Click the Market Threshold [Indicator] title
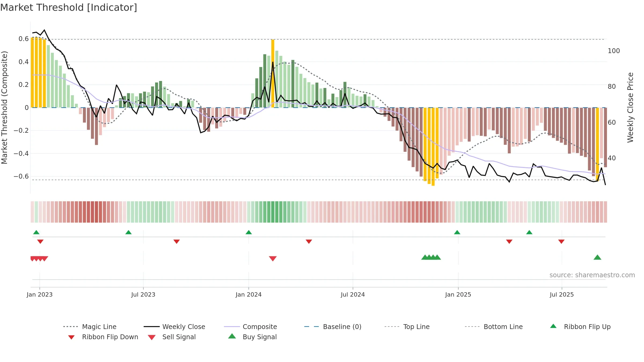The image size is (644, 362). (69, 8)
